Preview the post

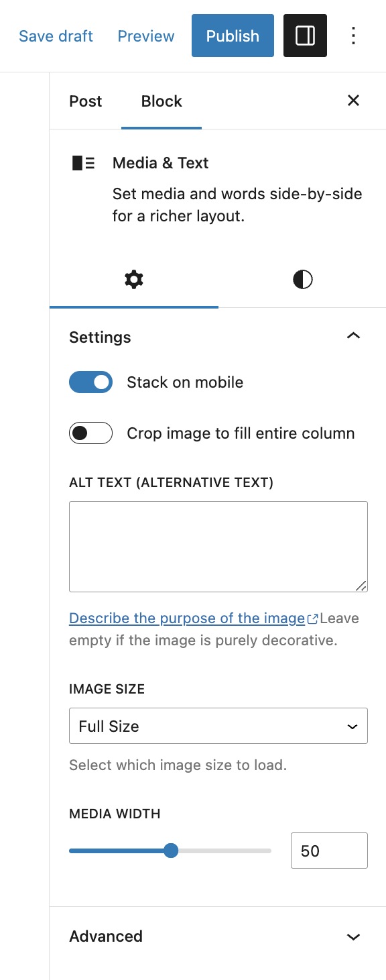pos(145,36)
